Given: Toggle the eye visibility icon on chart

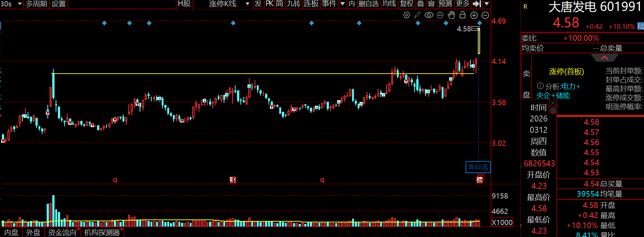Looking at the screenshot, I should click(429, 15).
